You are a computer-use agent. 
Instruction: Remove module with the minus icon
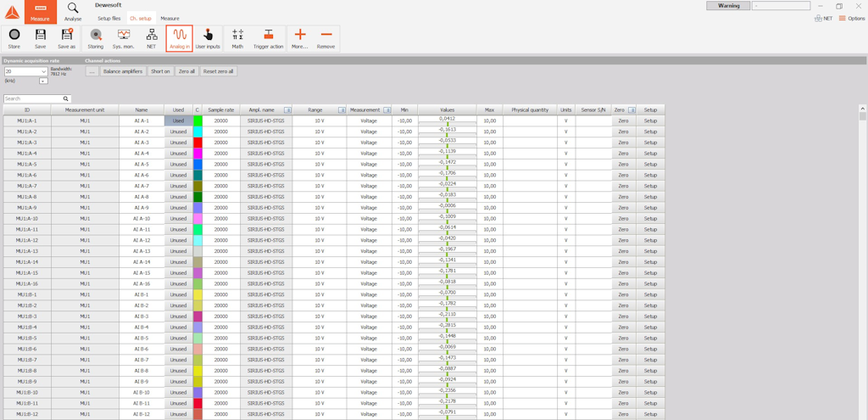(x=326, y=39)
